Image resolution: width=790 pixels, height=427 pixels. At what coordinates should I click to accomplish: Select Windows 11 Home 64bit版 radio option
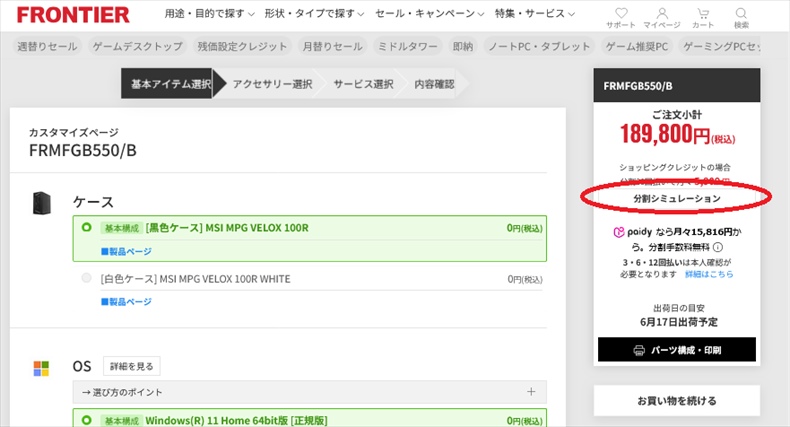87,420
